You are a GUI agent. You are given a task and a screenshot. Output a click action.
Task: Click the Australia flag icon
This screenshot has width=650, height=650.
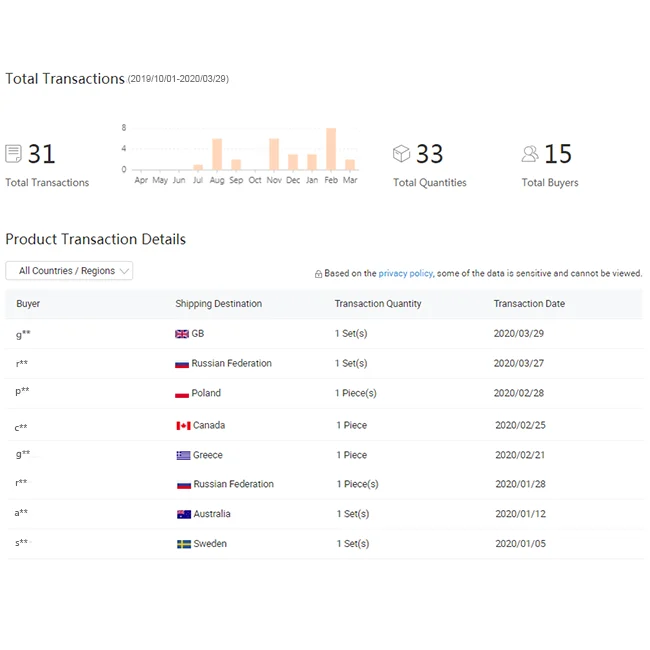(x=184, y=514)
